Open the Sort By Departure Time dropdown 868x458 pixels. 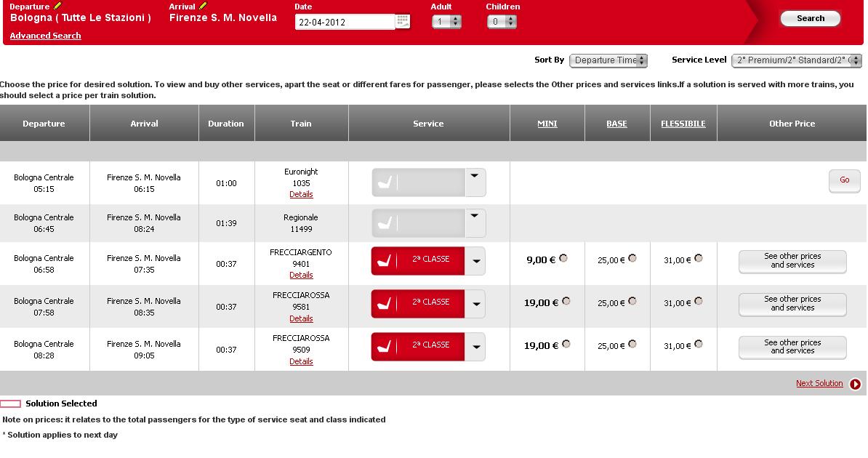coord(608,60)
